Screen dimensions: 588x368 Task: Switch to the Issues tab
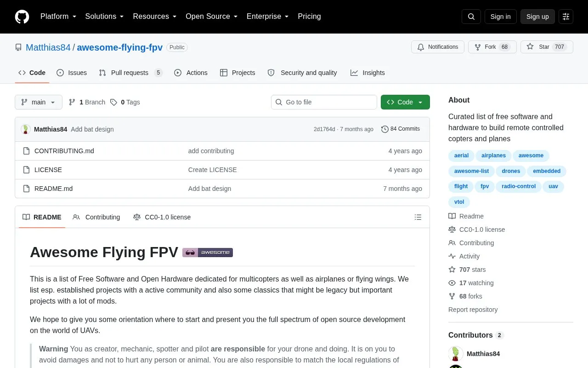(72, 73)
